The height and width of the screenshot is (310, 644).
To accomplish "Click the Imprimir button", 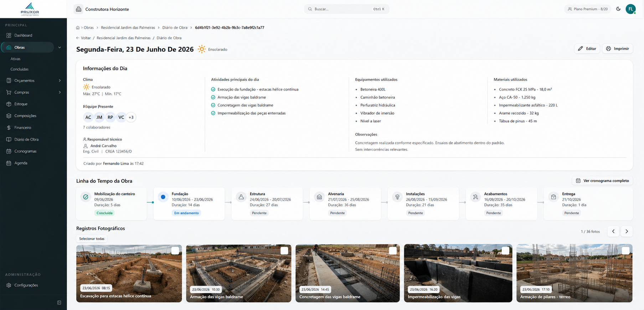I will click(618, 48).
